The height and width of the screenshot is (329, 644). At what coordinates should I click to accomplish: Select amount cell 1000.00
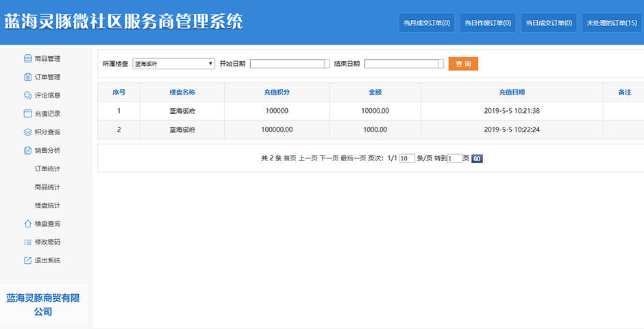375,130
